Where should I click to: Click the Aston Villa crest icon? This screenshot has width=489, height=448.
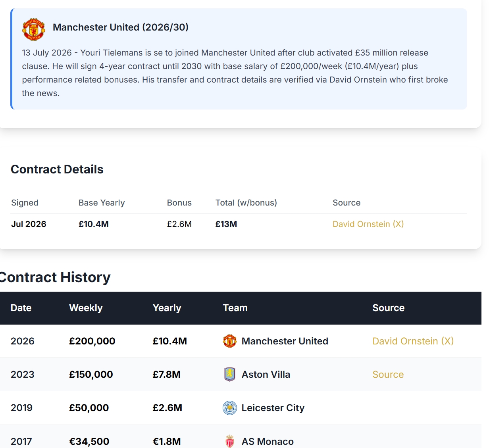[229, 374]
